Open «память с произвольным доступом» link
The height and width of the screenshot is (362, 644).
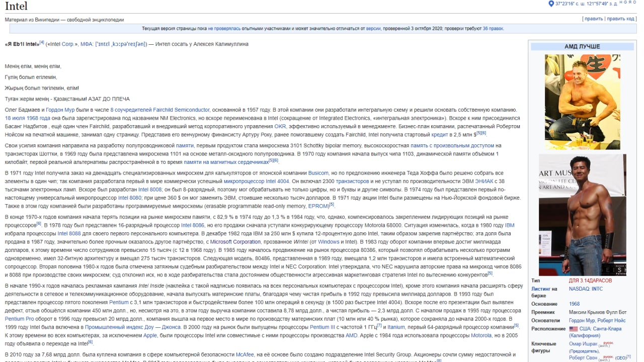(452, 146)
